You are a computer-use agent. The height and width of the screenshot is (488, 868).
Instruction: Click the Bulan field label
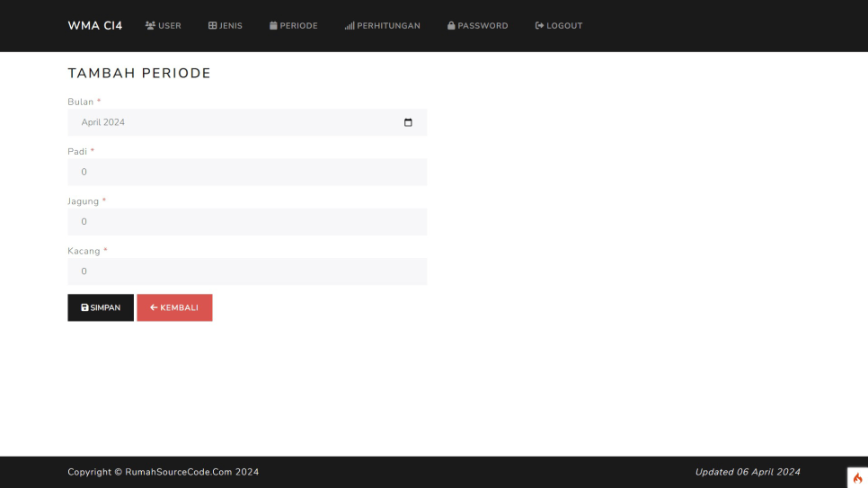pyautogui.click(x=81, y=102)
